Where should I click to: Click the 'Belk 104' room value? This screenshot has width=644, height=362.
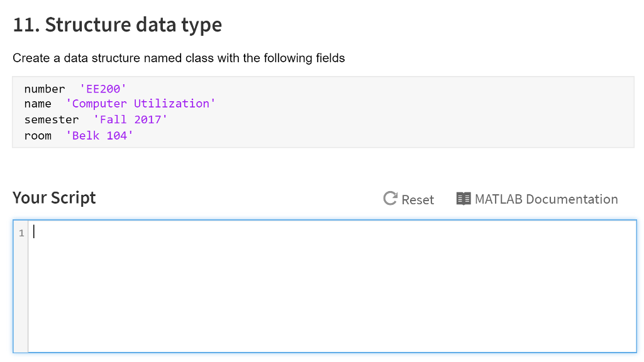pos(99,135)
